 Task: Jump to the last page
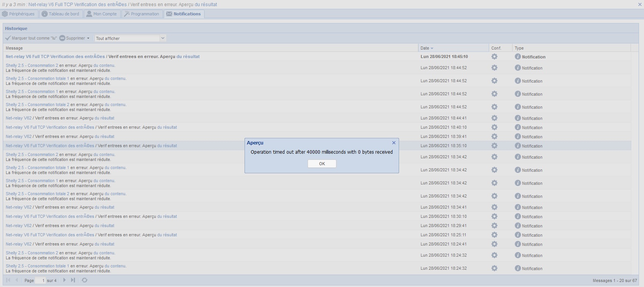pyautogui.click(x=73, y=280)
